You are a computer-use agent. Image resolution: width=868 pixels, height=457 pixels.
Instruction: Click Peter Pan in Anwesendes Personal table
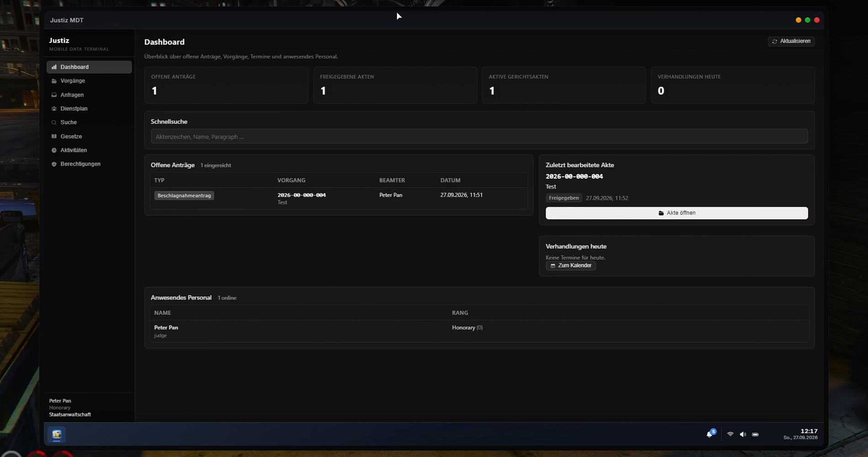coord(166,328)
